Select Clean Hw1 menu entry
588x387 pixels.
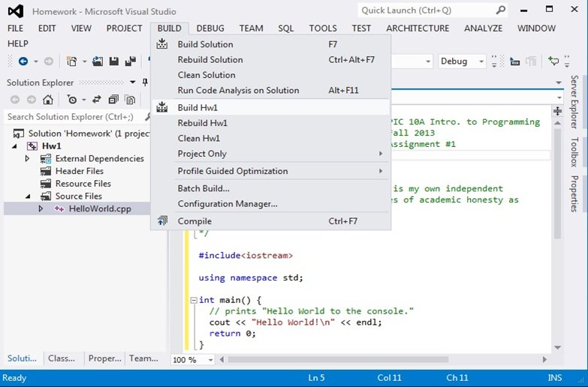[270, 138]
